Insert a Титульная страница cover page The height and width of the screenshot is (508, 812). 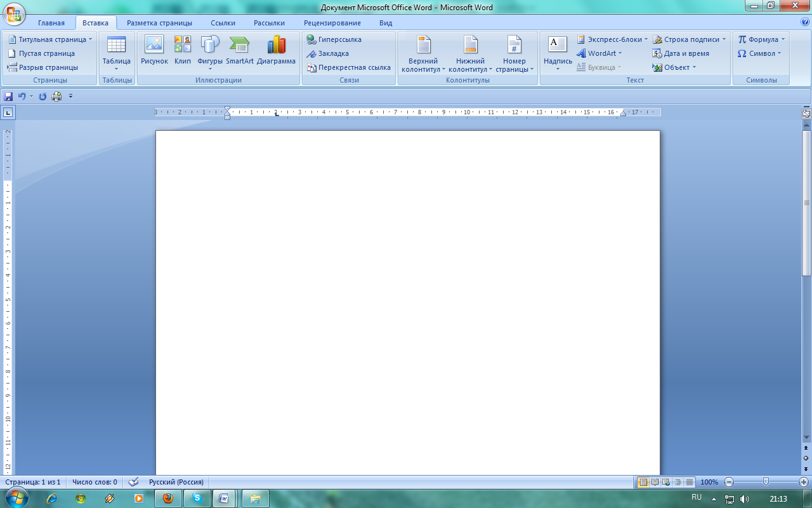50,39
